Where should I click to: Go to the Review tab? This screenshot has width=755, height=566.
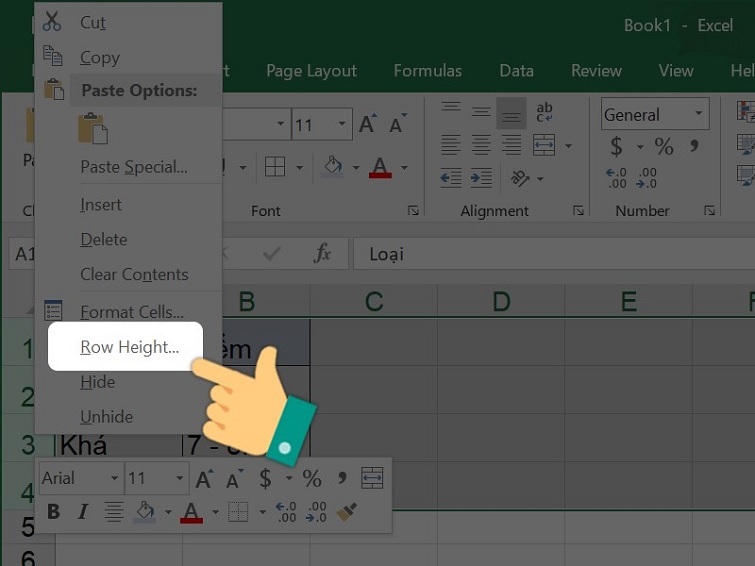pyautogui.click(x=596, y=71)
